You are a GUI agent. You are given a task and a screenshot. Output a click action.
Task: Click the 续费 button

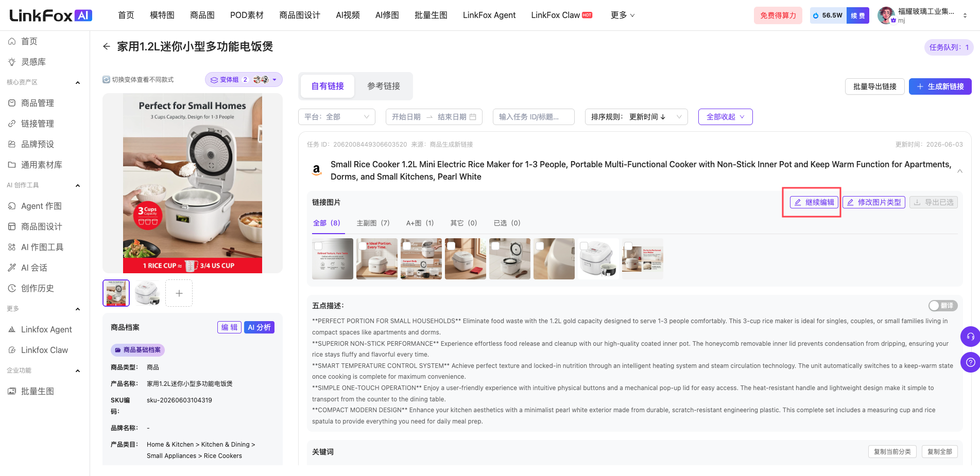click(x=858, y=15)
